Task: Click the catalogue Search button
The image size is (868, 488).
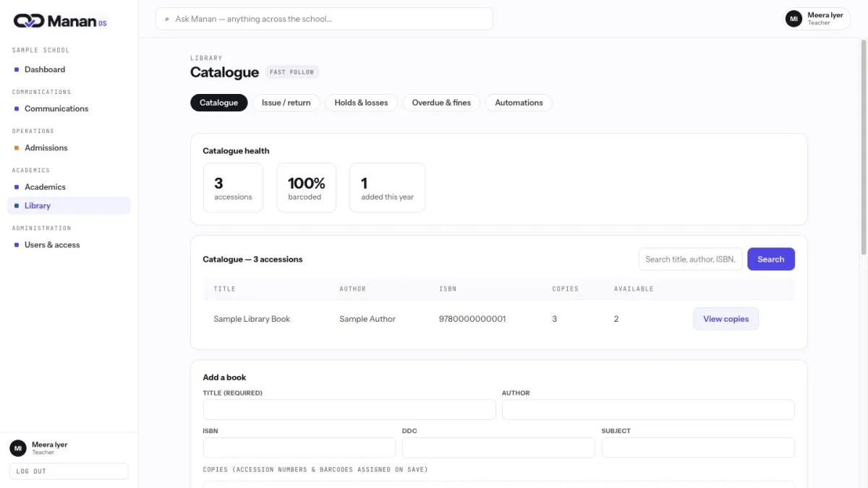Action: click(771, 260)
